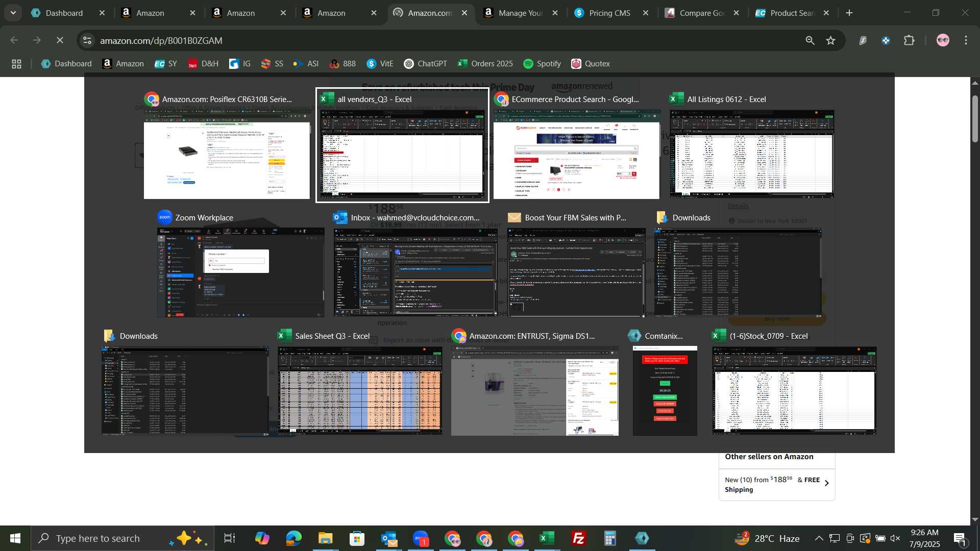Open the Dashboard bookmark
The height and width of the screenshot is (551, 980).
coord(66,64)
